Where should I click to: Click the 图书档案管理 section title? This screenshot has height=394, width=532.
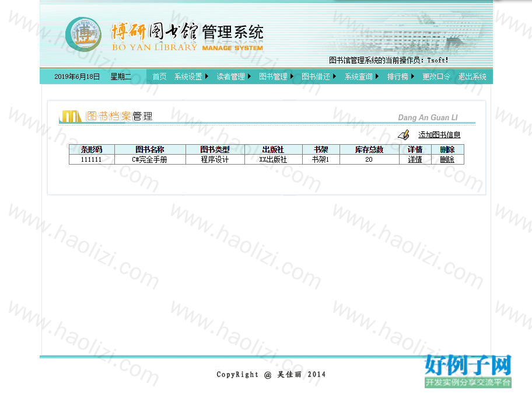point(120,116)
